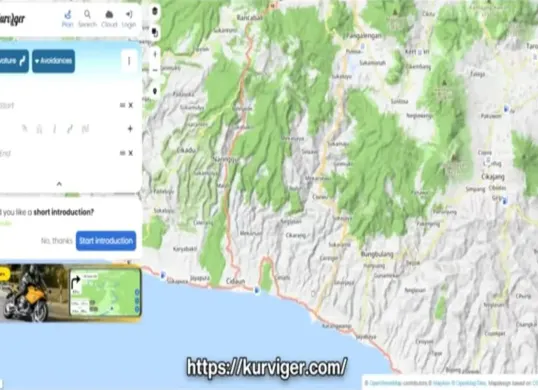Image resolution: width=538 pixels, height=390 pixels.
Task: Open the Cloud tab
Action: tap(109, 19)
